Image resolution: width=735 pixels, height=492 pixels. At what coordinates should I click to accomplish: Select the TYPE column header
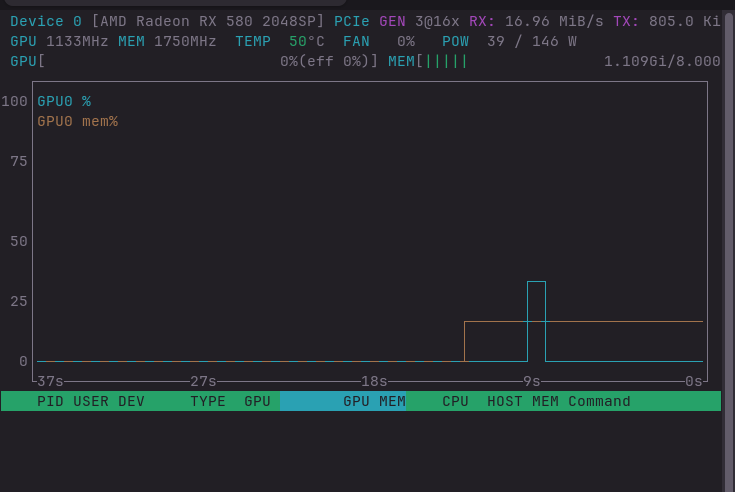click(x=208, y=402)
